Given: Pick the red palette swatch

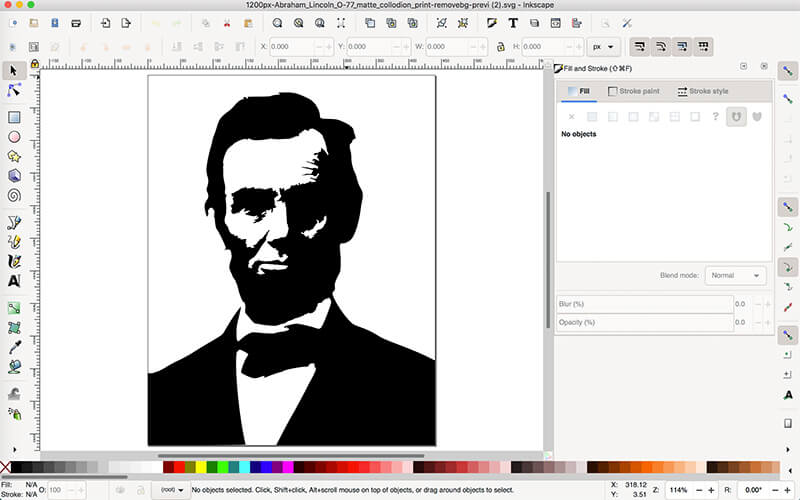Looking at the screenshot, I should coord(179,467).
